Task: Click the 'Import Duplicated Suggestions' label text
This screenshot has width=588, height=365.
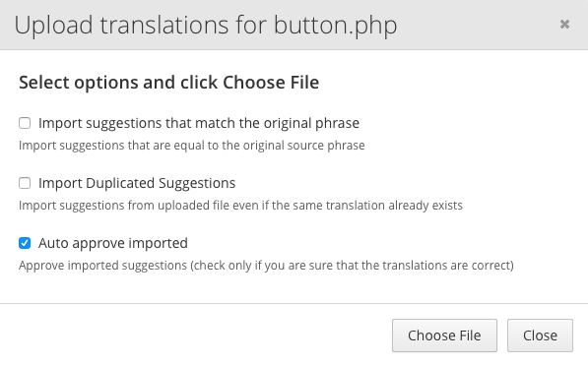Action: (137, 183)
